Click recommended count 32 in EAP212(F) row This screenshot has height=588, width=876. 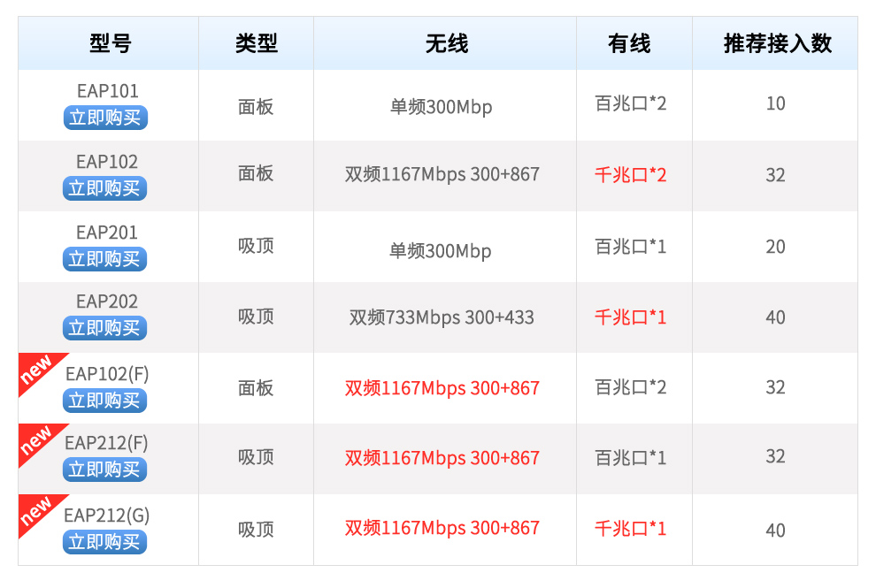click(x=775, y=456)
